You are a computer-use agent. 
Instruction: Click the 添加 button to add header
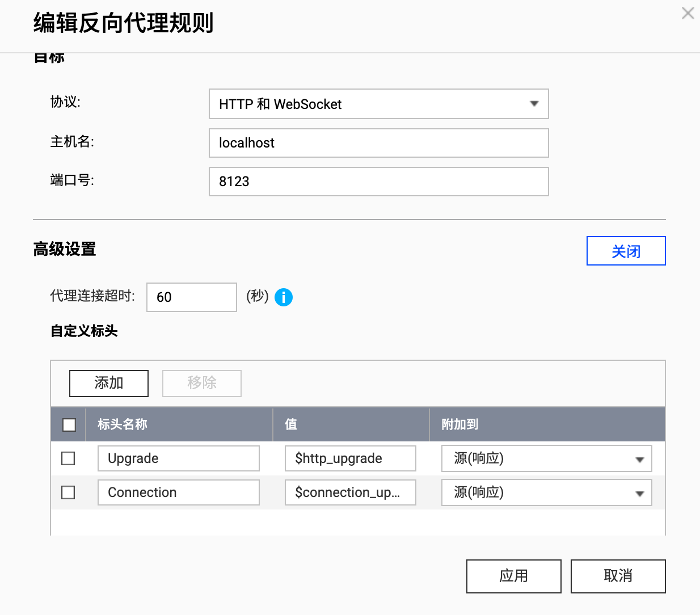click(109, 383)
